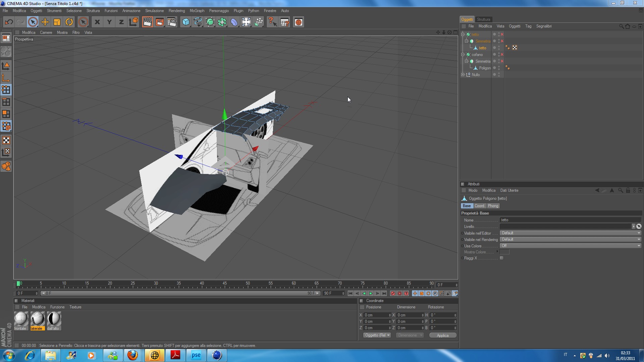This screenshot has width=644, height=362.
Task: Click play forward in timeline
Action: click(x=371, y=294)
